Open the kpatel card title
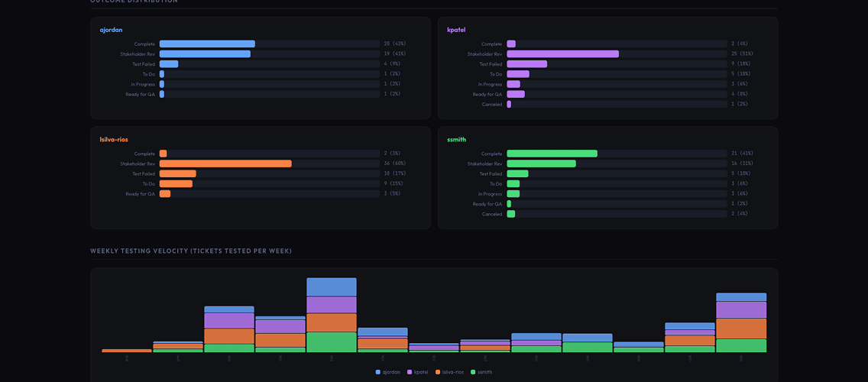This screenshot has height=382, width=868. 456,30
